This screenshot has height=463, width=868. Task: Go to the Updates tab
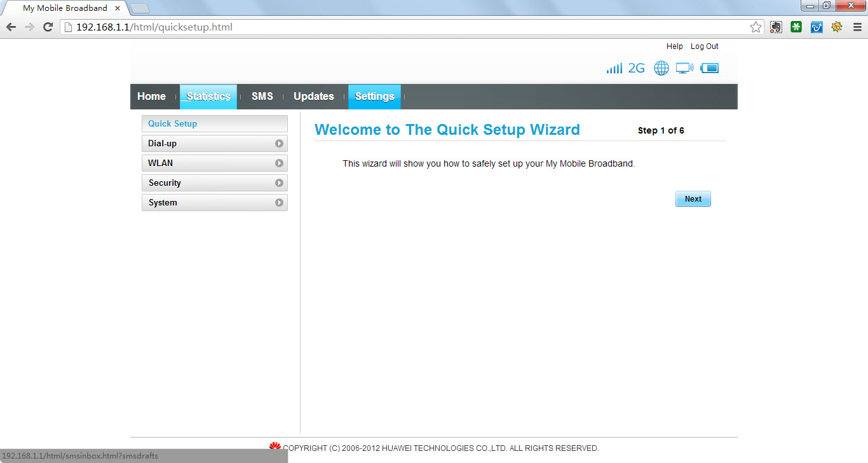tap(313, 97)
